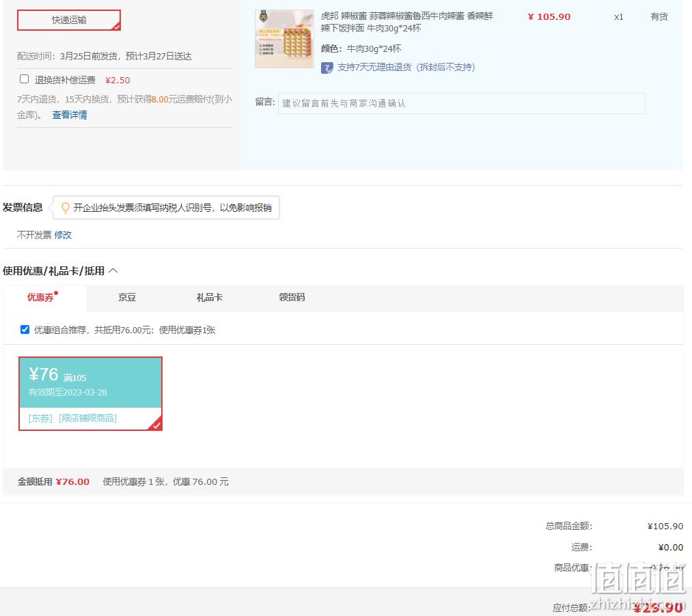Viewport: 692px width, 616px height.
Task: Click the 有货 stock status text
Action: [x=659, y=17]
